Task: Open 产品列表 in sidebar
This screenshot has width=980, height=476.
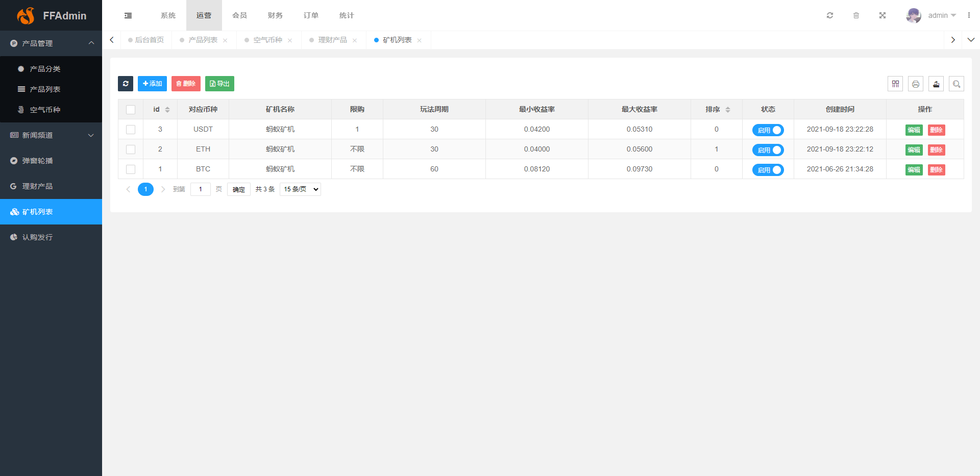Action: (51, 89)
